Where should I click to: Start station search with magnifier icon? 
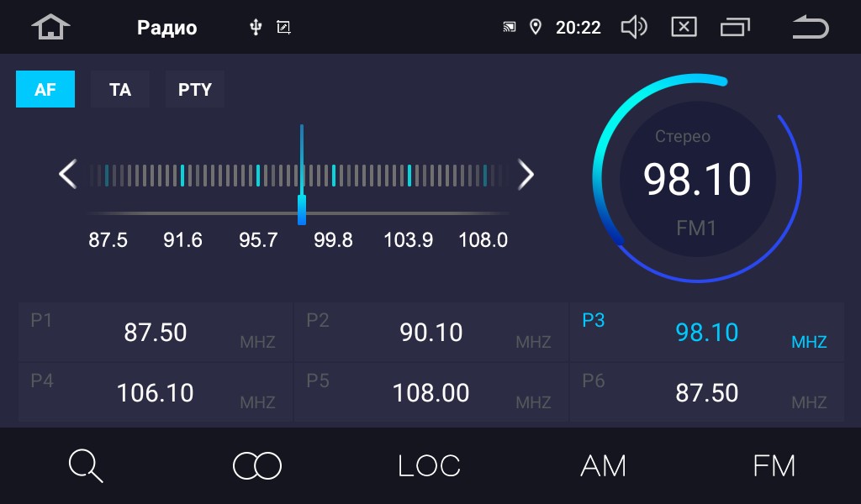(86, 465)
